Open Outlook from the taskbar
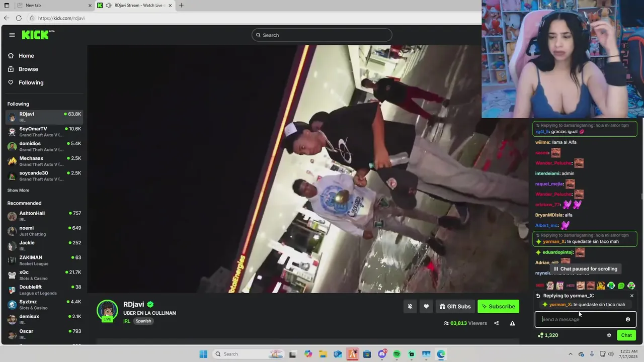The width and height of the screenshot is (644, 362). click(337, 354)
